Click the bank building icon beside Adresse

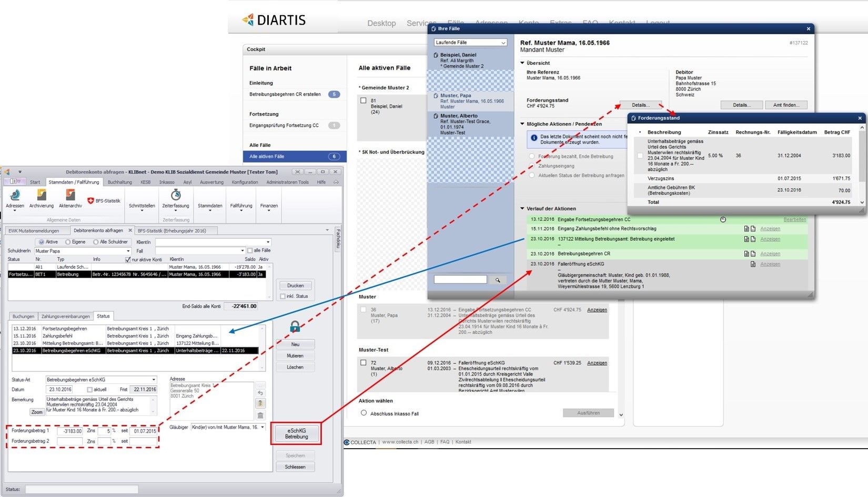[x=260, y=415]
